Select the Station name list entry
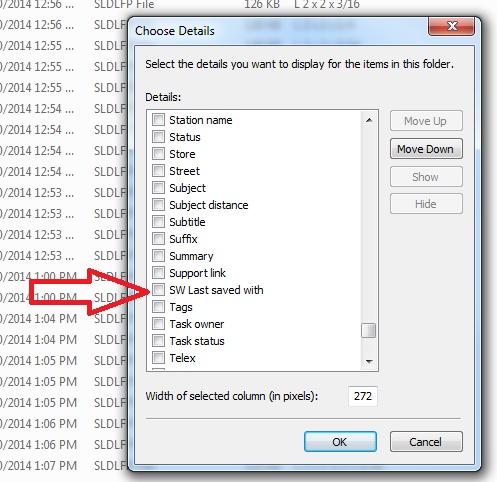The image size is (497, 482). (201, 120)
